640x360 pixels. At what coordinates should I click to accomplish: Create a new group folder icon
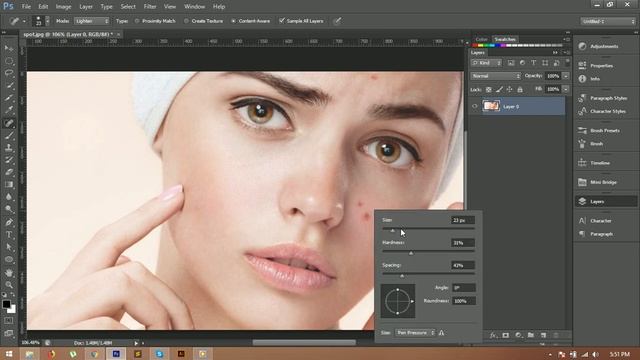point(531,335)
